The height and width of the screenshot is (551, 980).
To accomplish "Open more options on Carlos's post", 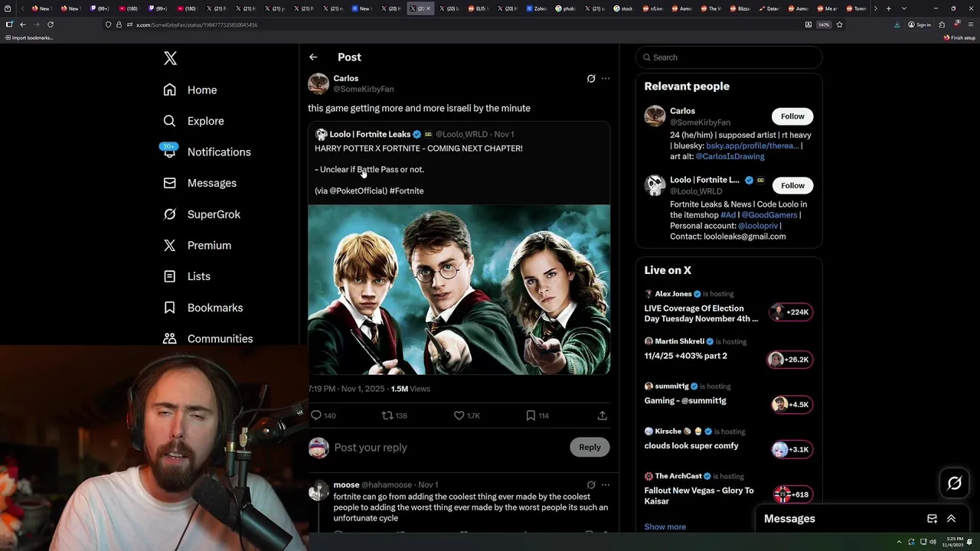I will click(606, 78).
